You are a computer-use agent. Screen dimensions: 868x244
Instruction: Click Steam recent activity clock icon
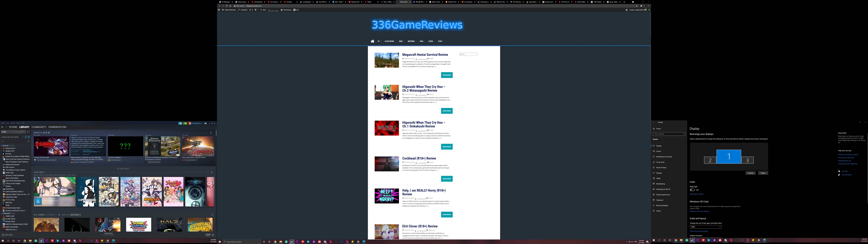[26, 137]
